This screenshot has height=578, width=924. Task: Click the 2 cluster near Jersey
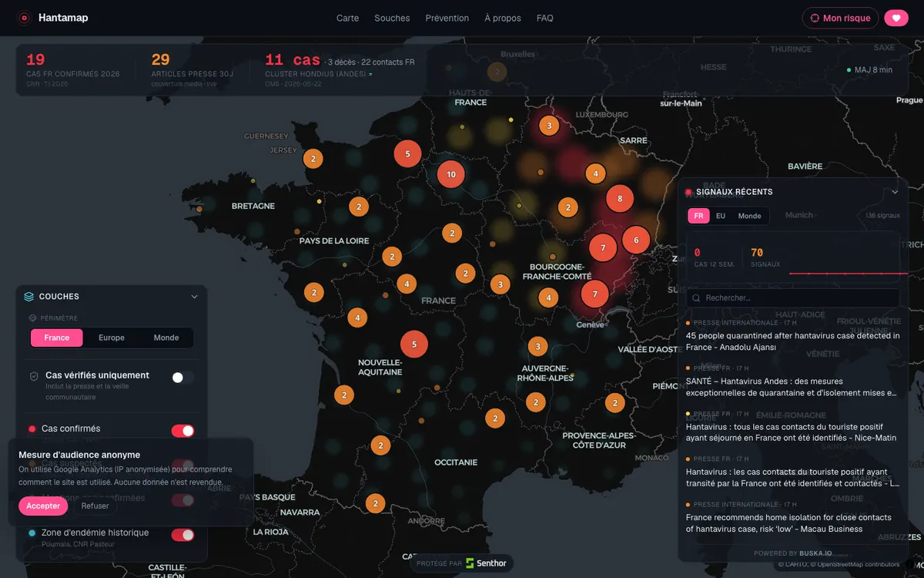click(313, 159)
